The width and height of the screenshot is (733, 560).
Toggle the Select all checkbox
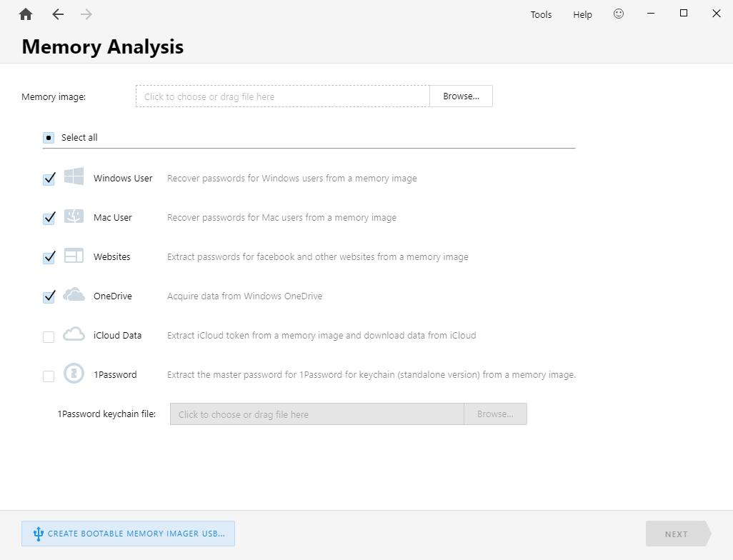[x=49, y=138]
